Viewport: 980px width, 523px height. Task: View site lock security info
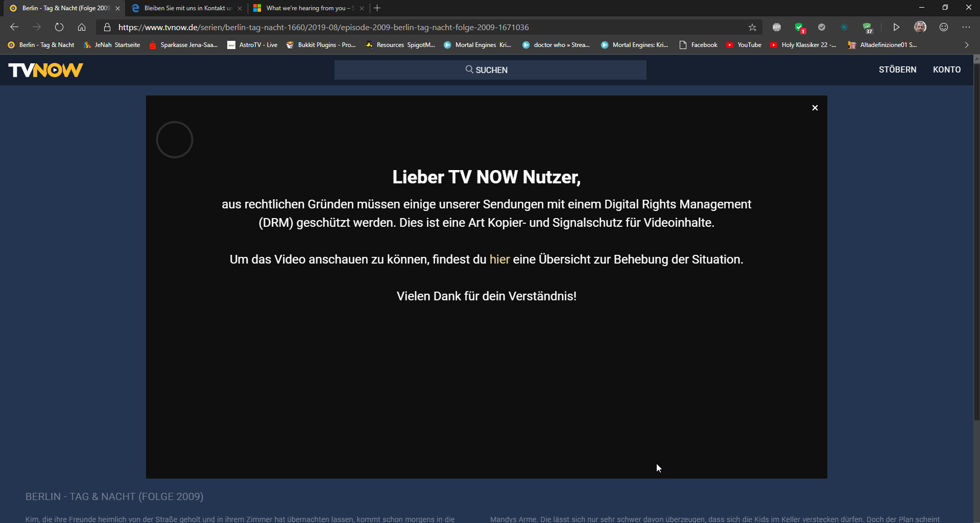coord(107,27)
